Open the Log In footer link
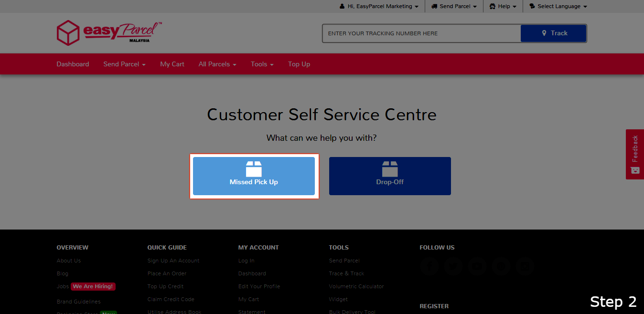 [x=247, y=261]
